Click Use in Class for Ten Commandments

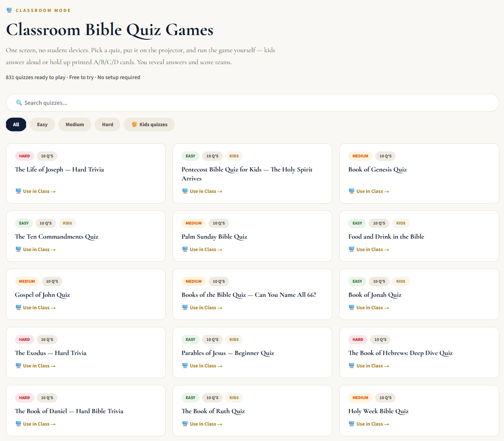(x=36, y=249)
